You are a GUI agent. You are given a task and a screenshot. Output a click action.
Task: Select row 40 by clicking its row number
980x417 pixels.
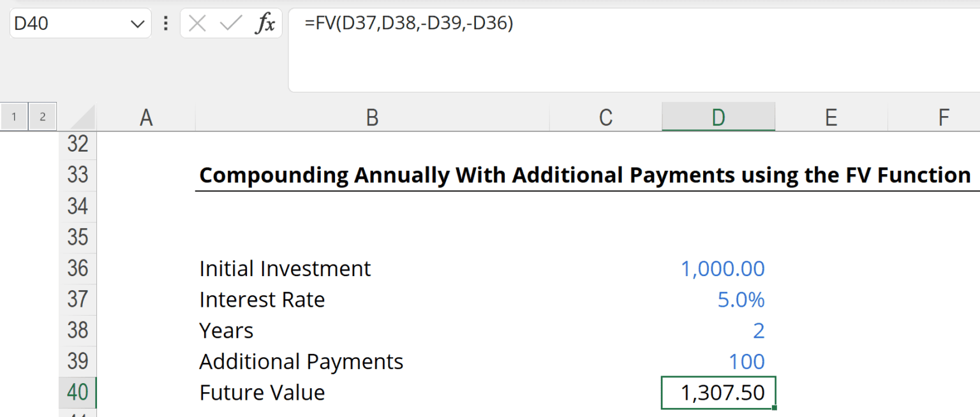(77, 393)
